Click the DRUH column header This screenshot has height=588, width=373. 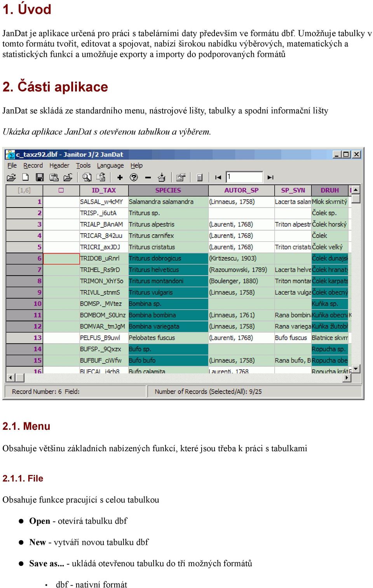(330, 190)
